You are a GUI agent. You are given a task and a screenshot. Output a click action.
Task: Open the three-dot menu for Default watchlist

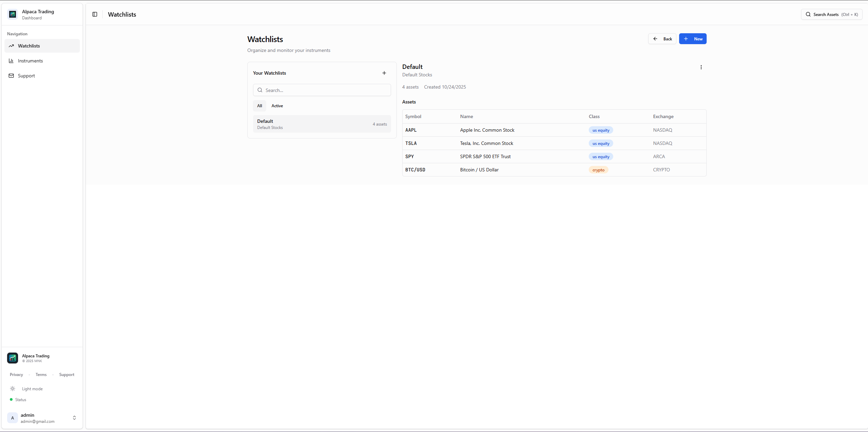point(701,67)
